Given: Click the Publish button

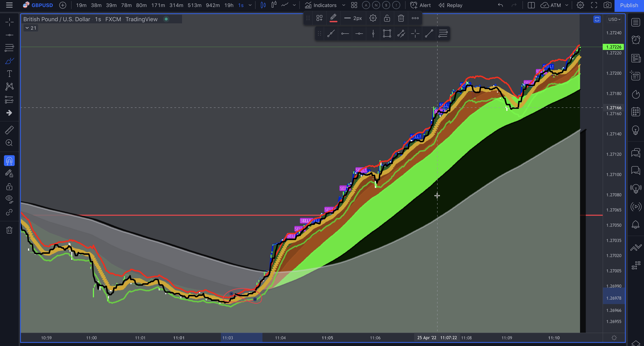Looking at the screenshot, I should pyautogui.click(x=629, y=5).
